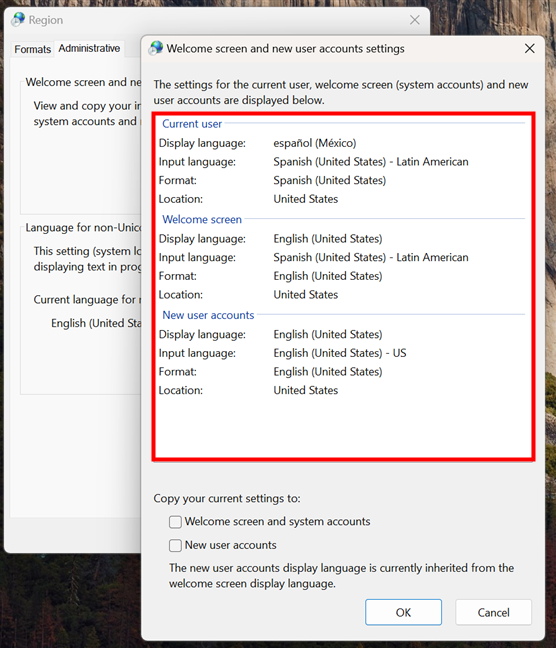The width and height of the screenshot is (556, 648).
Task: Click the Welcome screen section header
Action: [202, 219]
